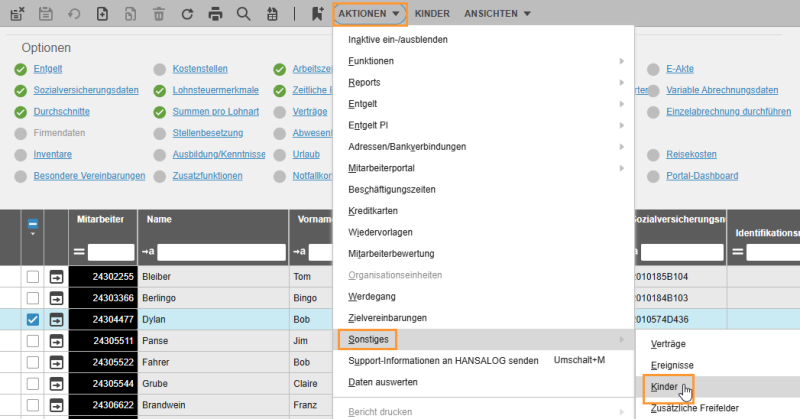The height and width of the screenshot is (419, 800).
Task: Open the Sozialversicherungsdaten option link
Action: (x=86, y=90)
